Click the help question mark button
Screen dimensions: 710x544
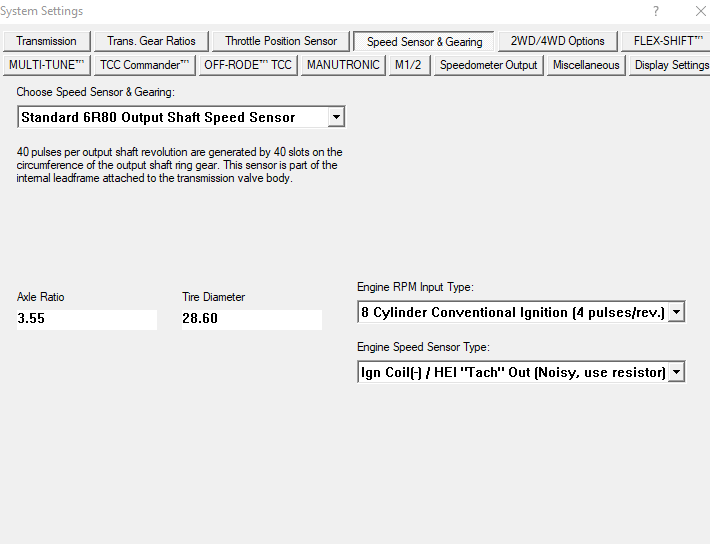tap(656, 11)
